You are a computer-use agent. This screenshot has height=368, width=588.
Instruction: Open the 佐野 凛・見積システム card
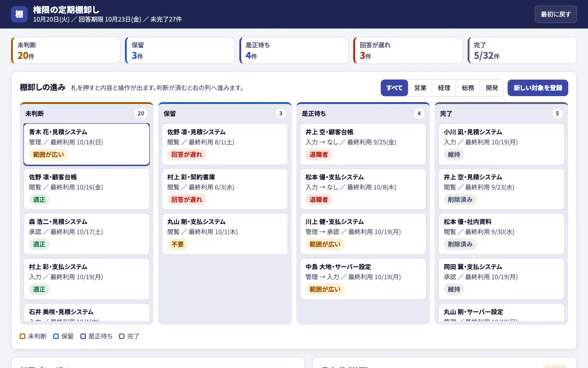[225, 144]
